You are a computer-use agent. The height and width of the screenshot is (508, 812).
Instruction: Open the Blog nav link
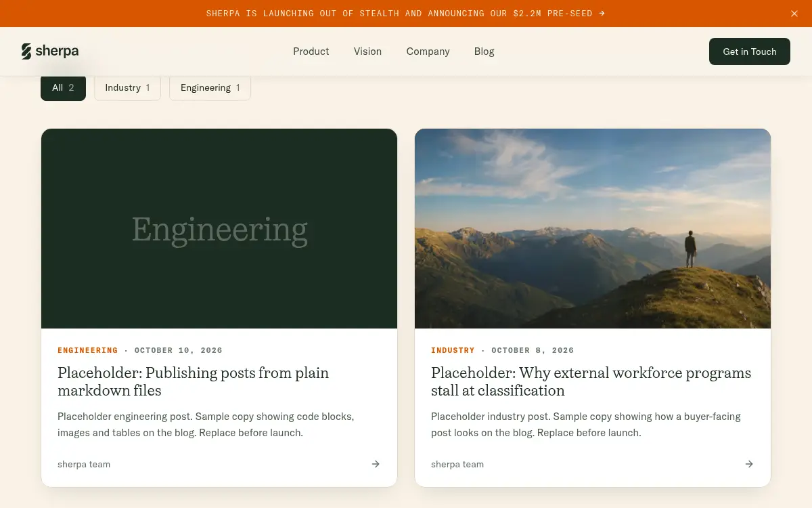tap(484, 51)
